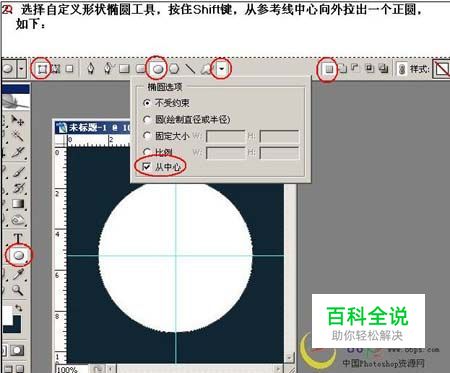
Task: Click the 比例 W input field
Action: (226, 153)
